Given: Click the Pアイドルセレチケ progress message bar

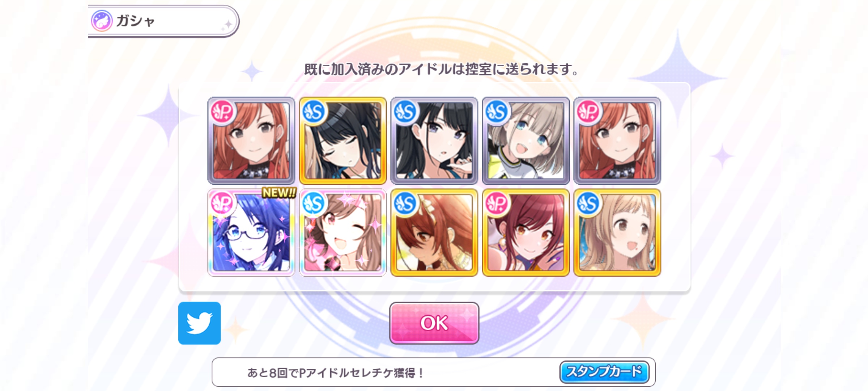Looking at the screenshot, I should (x=433, y=372).
